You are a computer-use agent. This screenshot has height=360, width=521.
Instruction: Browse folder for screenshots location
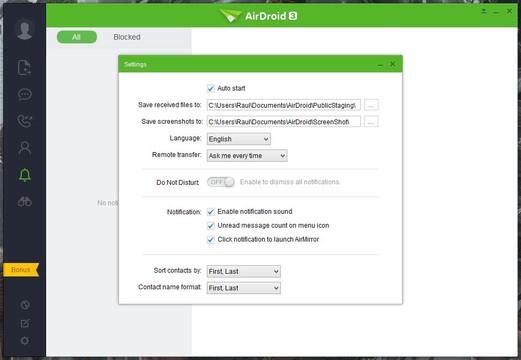[x=371, y=122]
